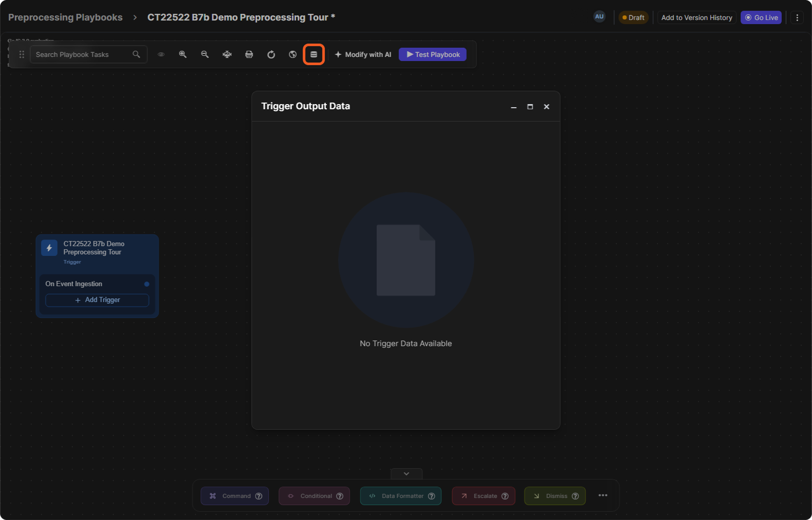Click the AU user avatar

pos(599,17)
